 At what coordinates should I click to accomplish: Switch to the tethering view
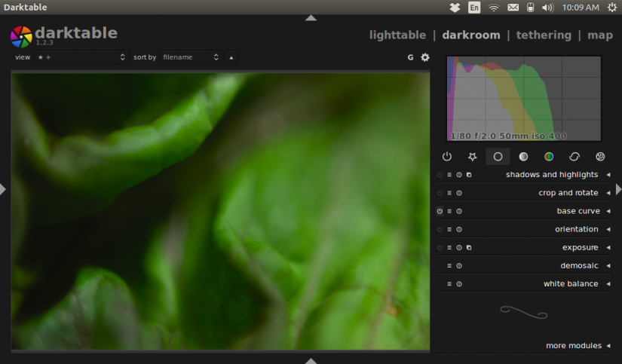click(543, 35)
